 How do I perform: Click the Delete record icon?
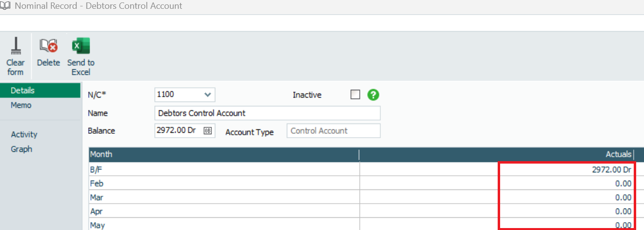click(48, 47)
